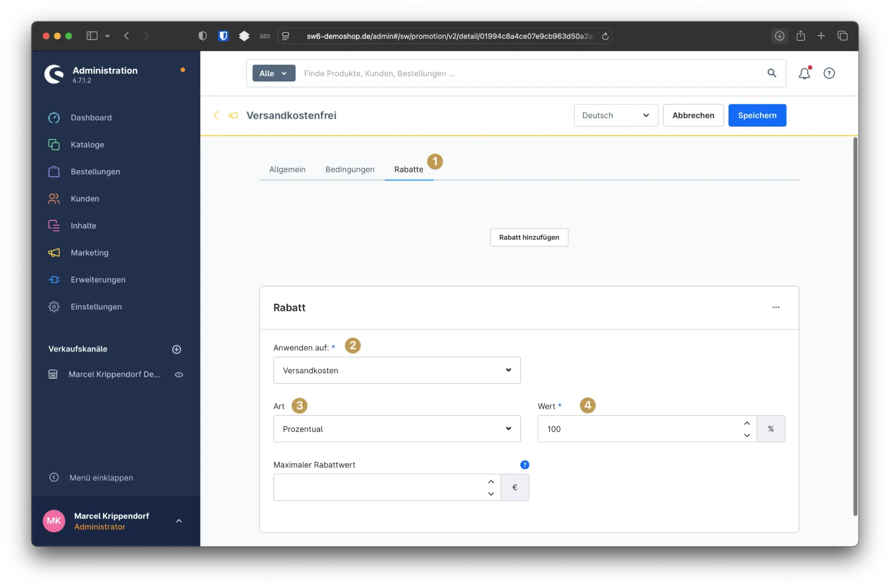
Task: Click Rabatt hinzufügen
Action: 529,237
